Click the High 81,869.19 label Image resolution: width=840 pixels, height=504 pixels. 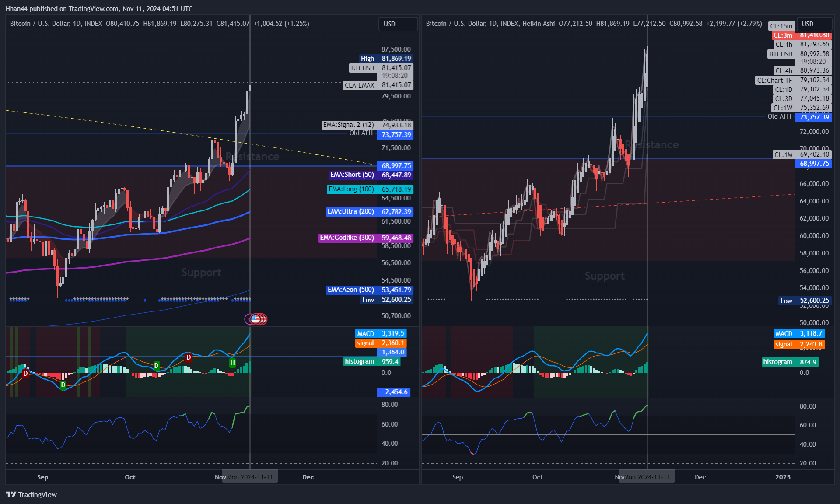[386, 58]
